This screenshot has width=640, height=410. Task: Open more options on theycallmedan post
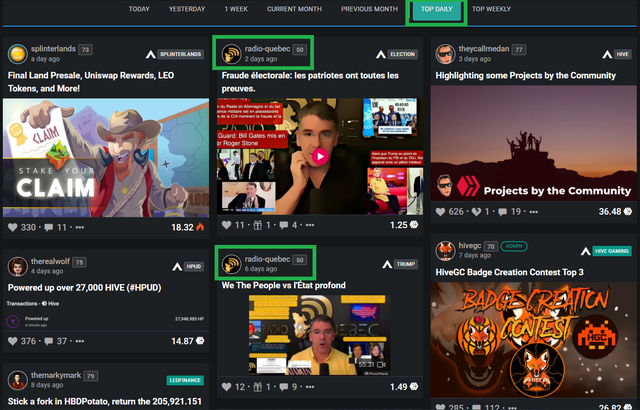point(533,212)
